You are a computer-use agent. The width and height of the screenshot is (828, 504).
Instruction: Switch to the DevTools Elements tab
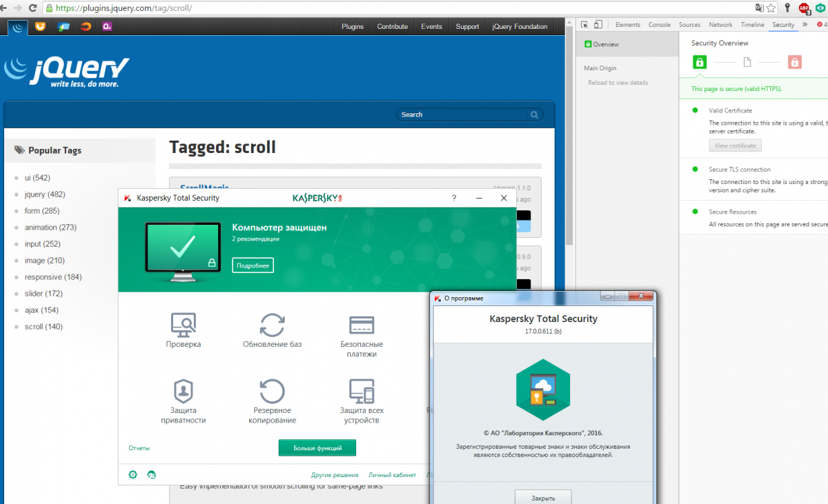pyautogui.click(x=628, y=25)
